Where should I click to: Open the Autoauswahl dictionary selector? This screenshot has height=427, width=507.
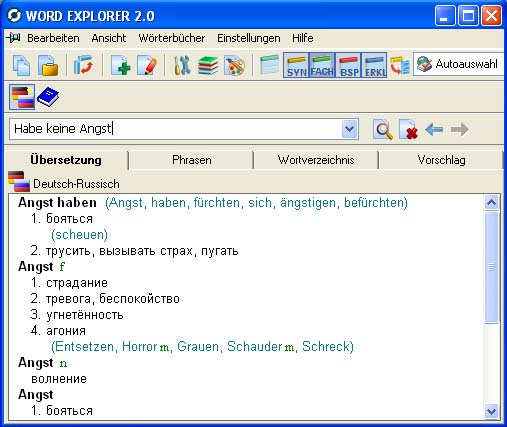click(x=459, y=64)
